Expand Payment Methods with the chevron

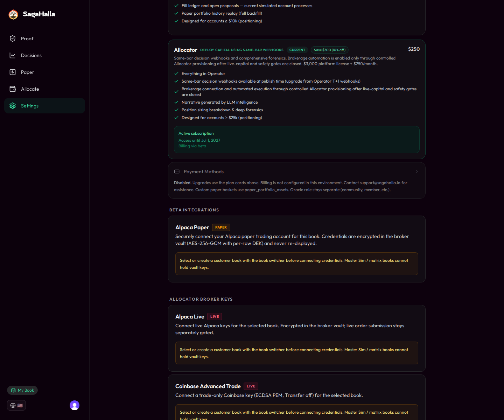pos(416,171)
